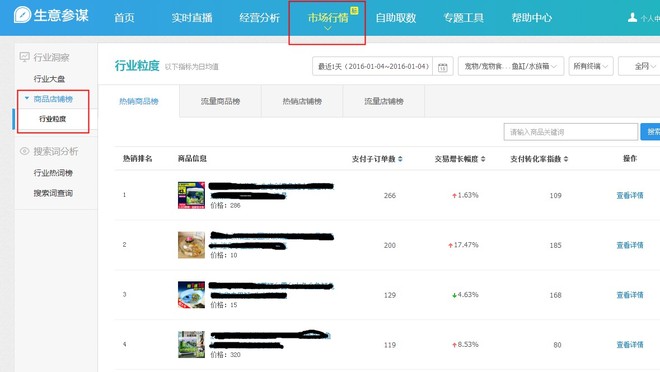Click the 4.63% decline value

(468, 295)
